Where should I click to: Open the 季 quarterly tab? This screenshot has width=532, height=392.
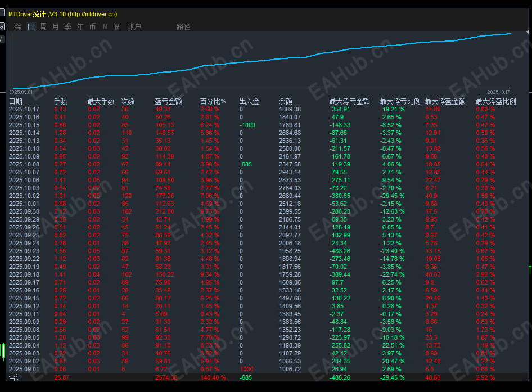coord(67,26)
